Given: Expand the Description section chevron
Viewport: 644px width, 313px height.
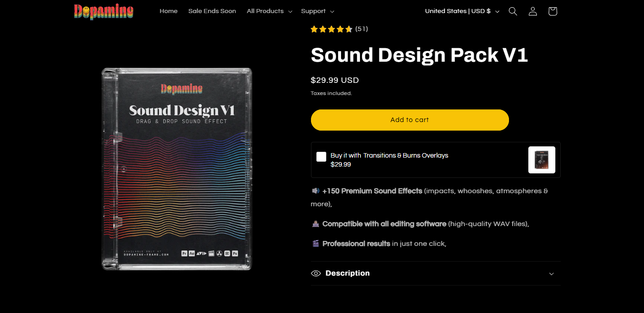Looking at the screenshot, I should point(551,274).
